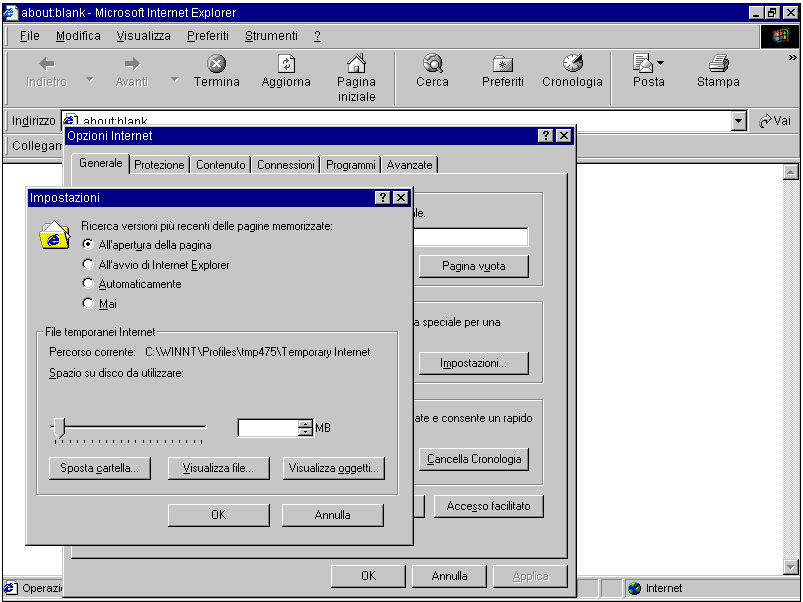Viewport: 803px width, 602px height.
Task: Switch to the Programmi tab
Action: [351, 165]
